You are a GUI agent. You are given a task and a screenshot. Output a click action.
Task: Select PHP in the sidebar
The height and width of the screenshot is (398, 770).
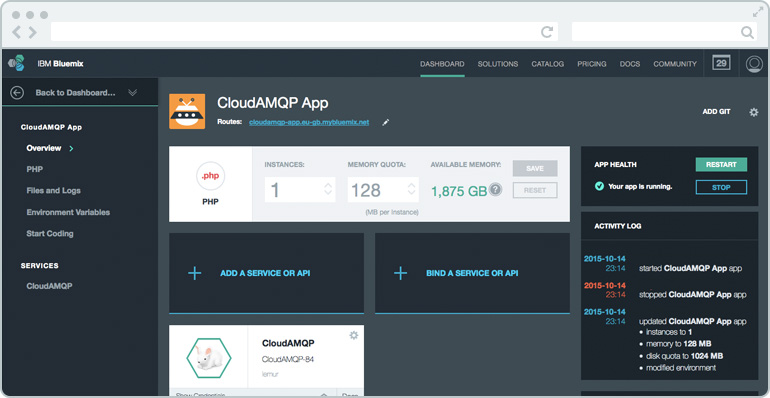[35, 169]
